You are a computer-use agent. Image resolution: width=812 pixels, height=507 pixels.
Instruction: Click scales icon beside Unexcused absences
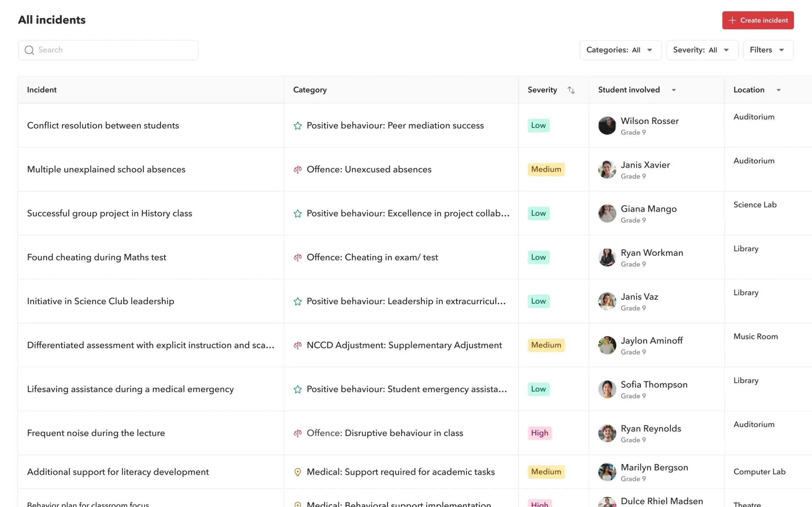[x=297, y=169]
